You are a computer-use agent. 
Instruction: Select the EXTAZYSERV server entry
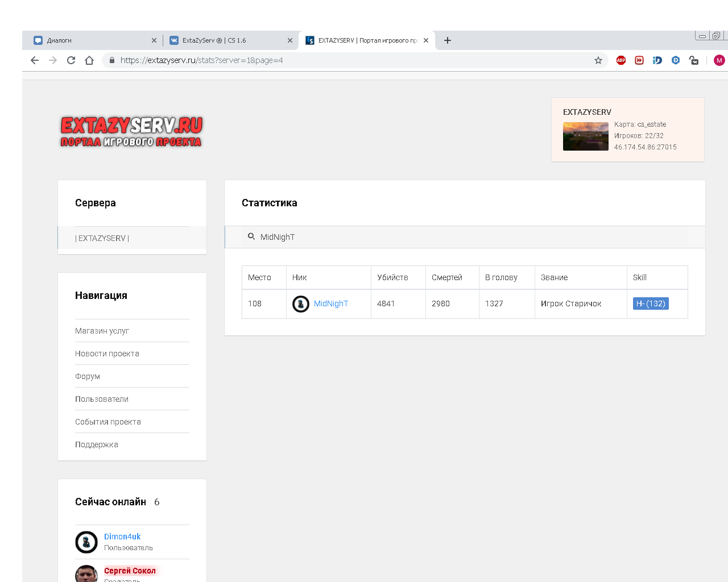click(x=102, y=238)
